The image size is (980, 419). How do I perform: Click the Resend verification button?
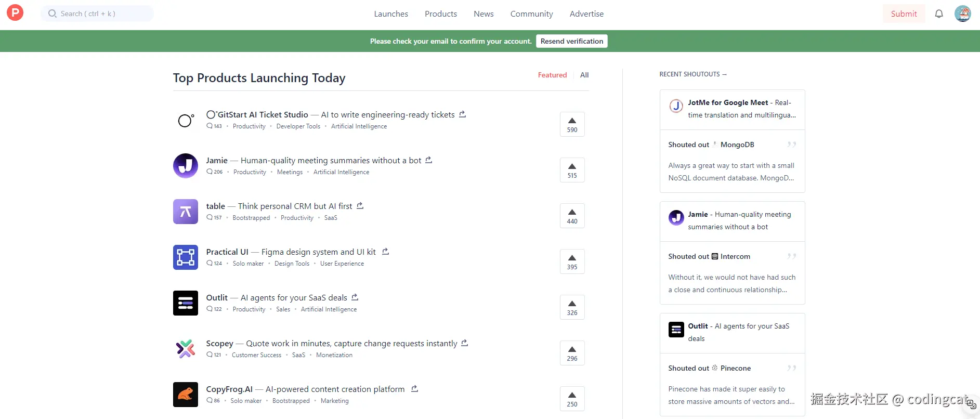[x=571, y=41]
